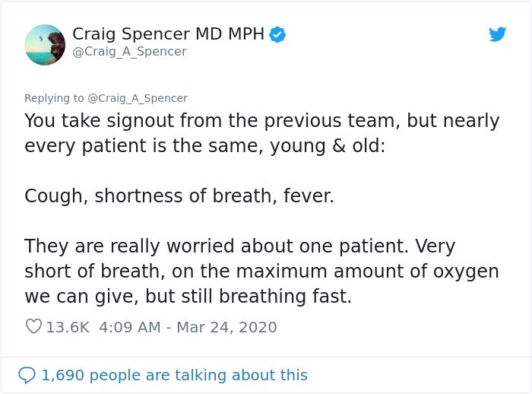532x394 pixels.
Task: Click the 'MD MPH' credentials in the name
Action: point(230,34)
